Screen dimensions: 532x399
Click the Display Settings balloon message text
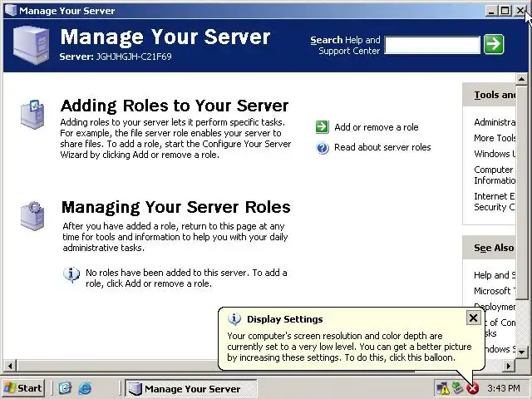click(x=349, y=347)
